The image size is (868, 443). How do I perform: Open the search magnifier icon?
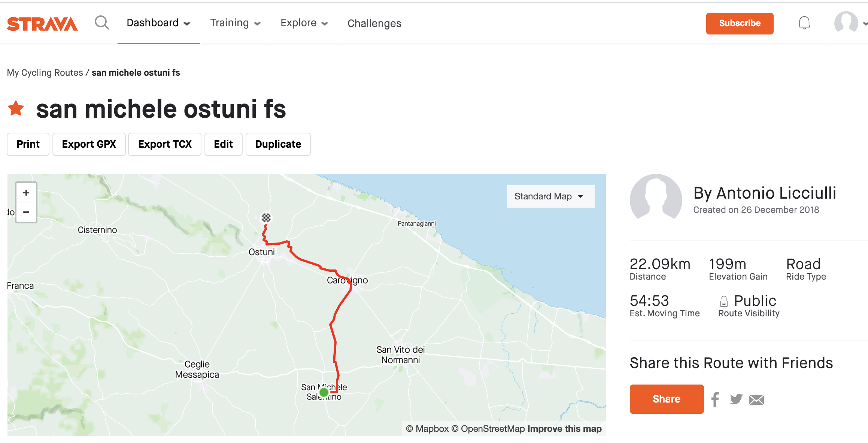[x=101, y=23]
